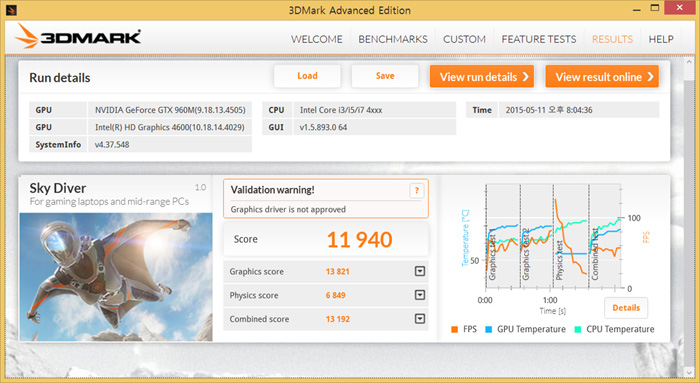Click the green CPU Temperature legend swatch
The height and width of the screenshot is (383, 700).
point(578,329)
